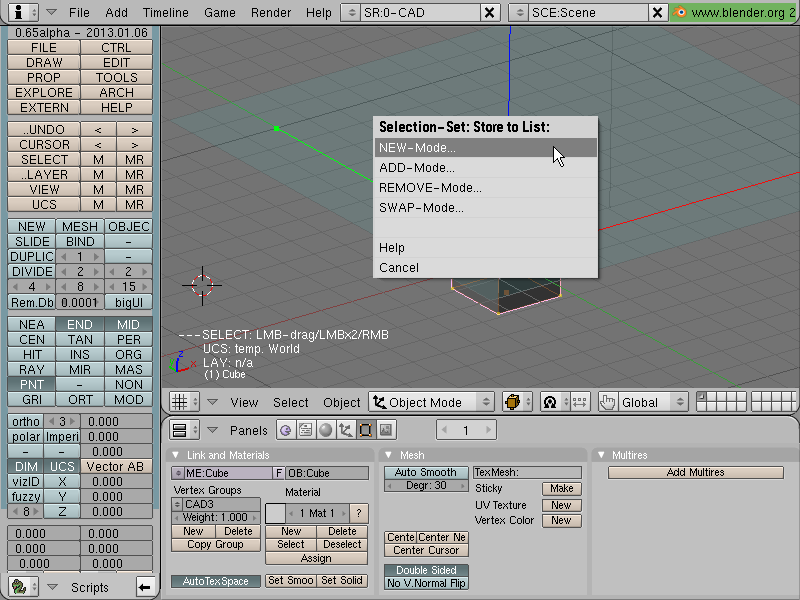800x600 pixels.
Task: Open the Shading sphere context icon
Action: click(x=326, y=430)
